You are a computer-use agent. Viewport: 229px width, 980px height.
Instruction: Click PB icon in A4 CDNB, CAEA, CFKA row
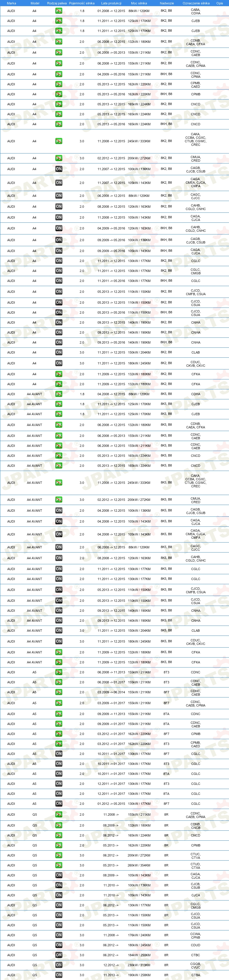59,42
